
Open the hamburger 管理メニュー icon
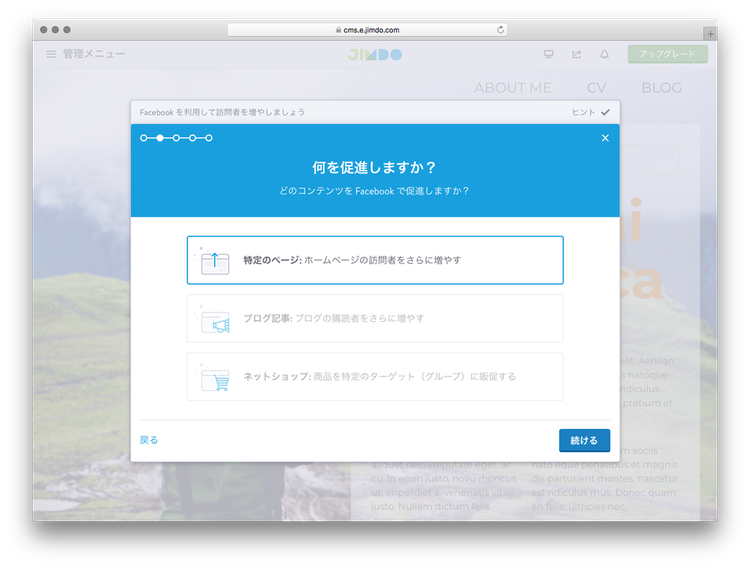[51, 54]
